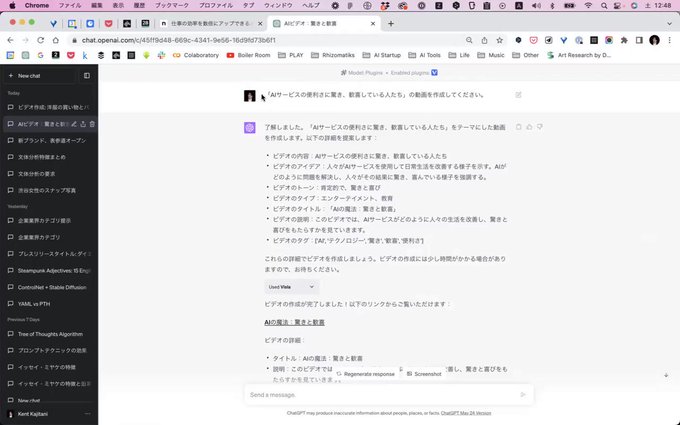Copy the assistant response to clipboard

click(x=519, y=127)
